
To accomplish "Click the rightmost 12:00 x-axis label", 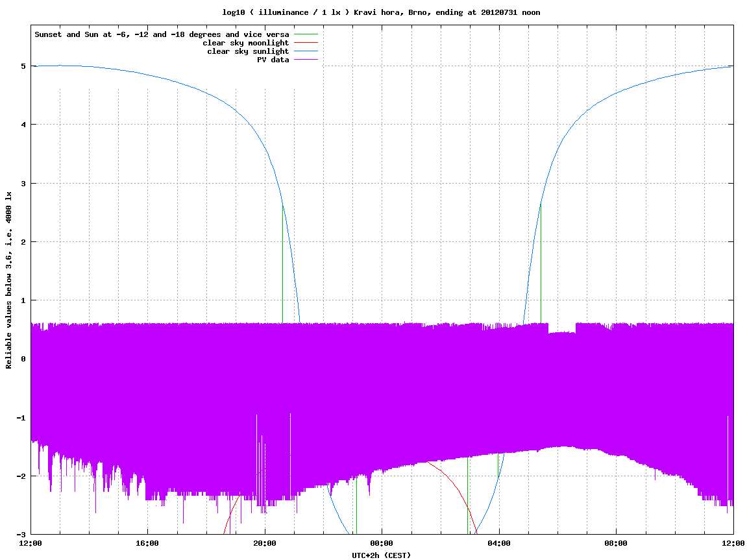I will tap(733, 543).
